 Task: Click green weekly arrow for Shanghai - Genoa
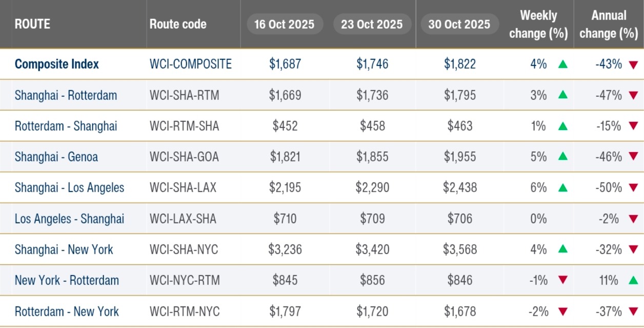point(563,157)
